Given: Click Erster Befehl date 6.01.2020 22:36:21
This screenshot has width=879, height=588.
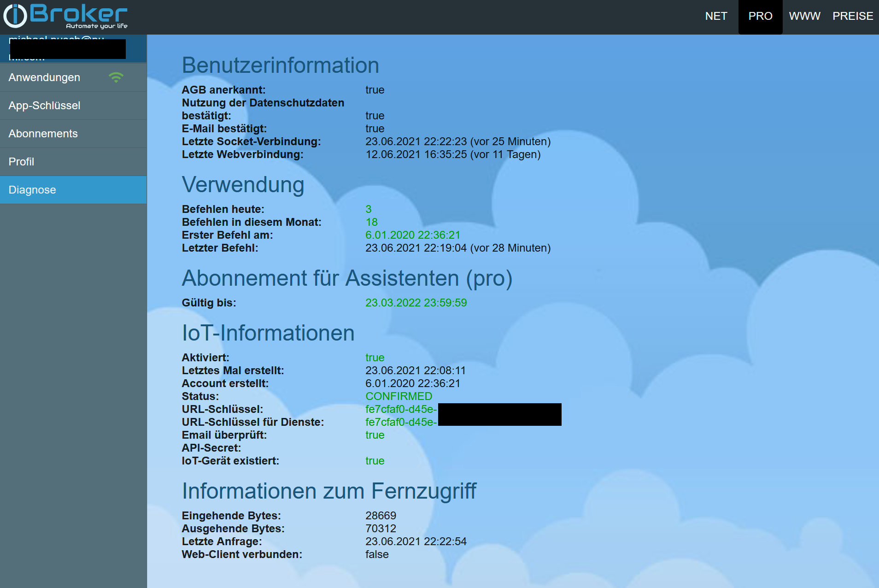Looking at the screenshot, I should tap(413, 235).
